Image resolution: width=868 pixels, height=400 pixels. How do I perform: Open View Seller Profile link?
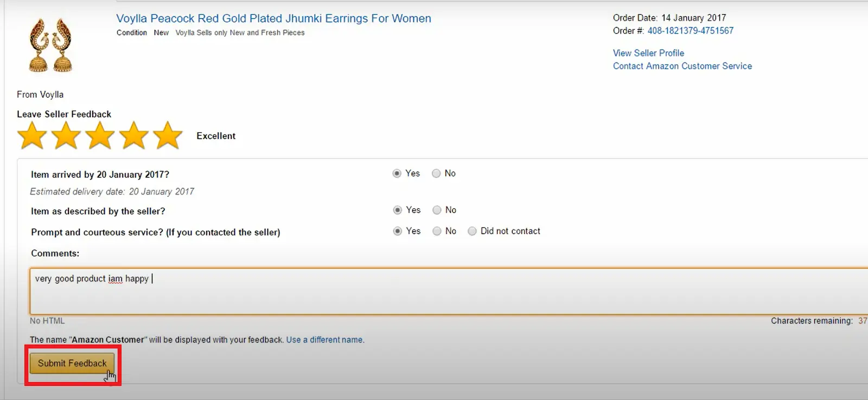pyautogui.click(x=648, y=53)
